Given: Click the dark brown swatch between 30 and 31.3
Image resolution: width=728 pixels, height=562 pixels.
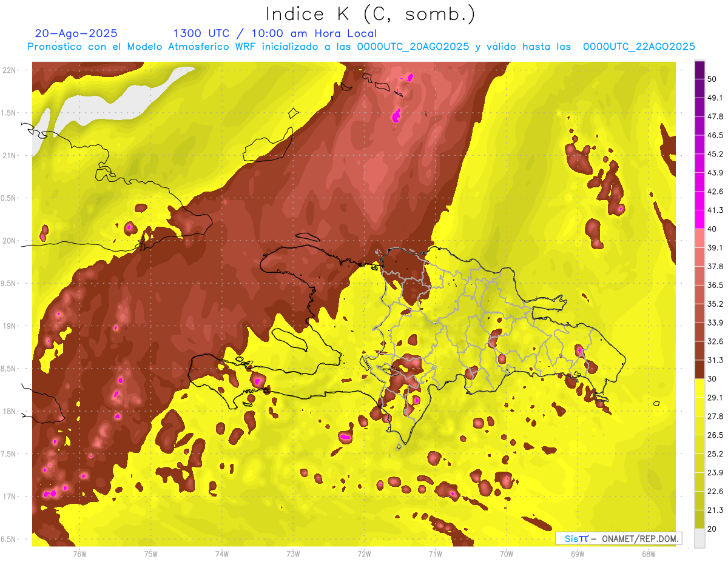Looking at the screenshot, I should 699,370.
